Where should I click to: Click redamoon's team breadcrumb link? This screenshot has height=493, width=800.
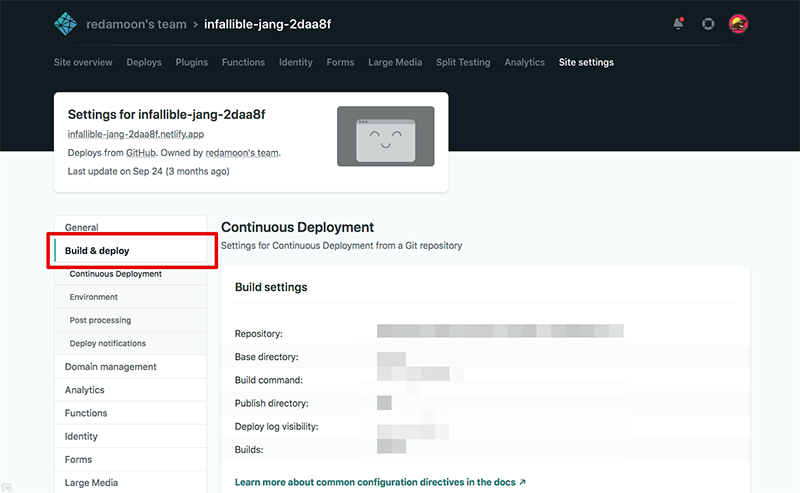click(136, 24)
